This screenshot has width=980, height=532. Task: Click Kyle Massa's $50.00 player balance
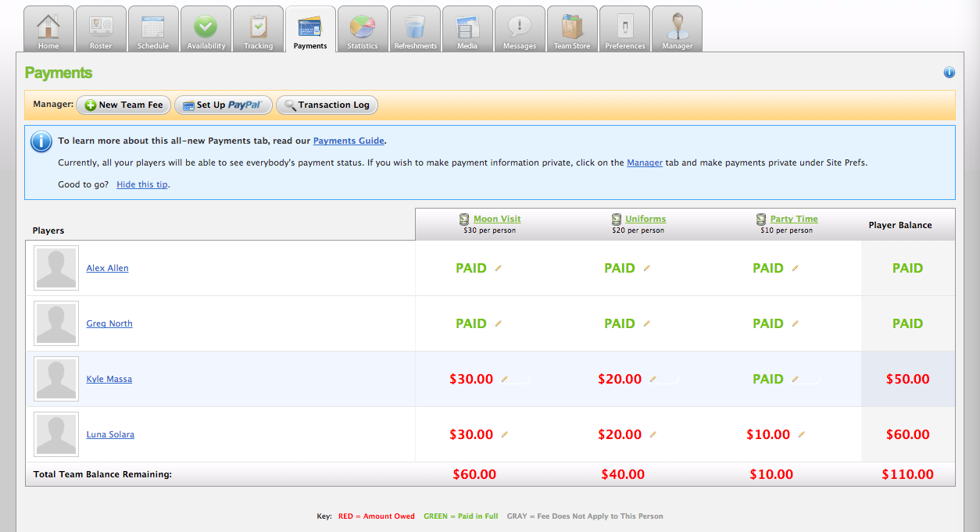coord(908,379)
